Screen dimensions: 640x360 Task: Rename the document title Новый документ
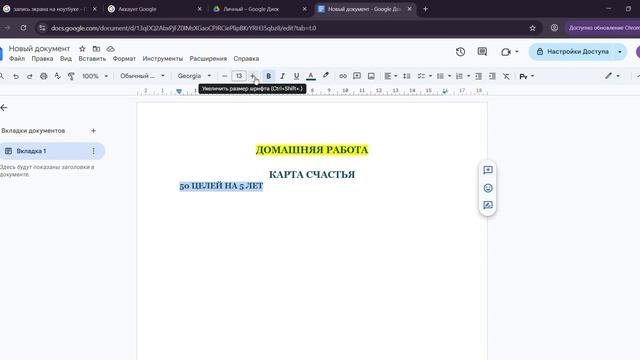point(40,49)
